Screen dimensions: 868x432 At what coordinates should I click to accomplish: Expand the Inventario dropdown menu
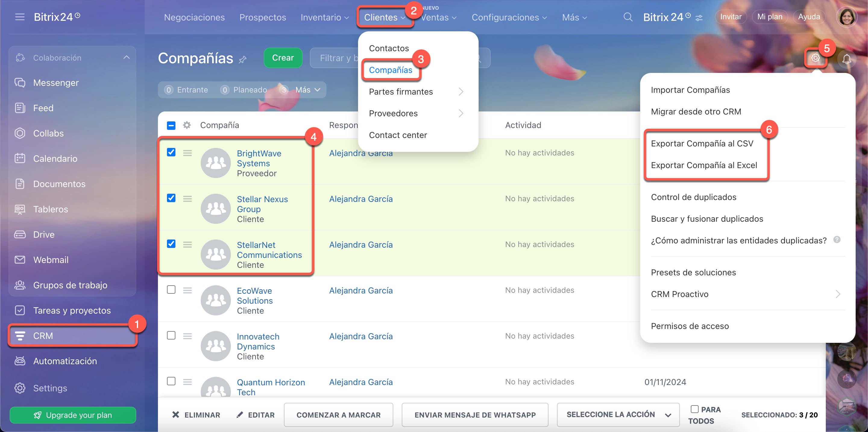(x=325, y=17)
